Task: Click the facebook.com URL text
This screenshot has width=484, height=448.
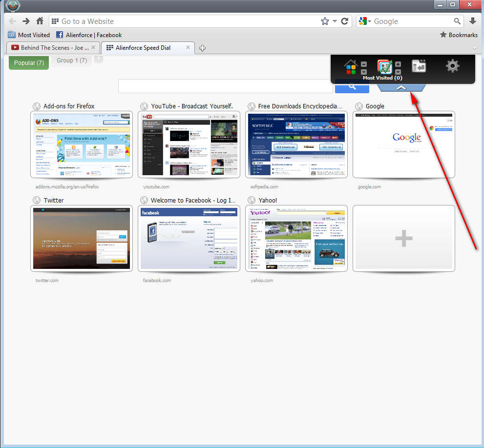Action: (157, 281)
